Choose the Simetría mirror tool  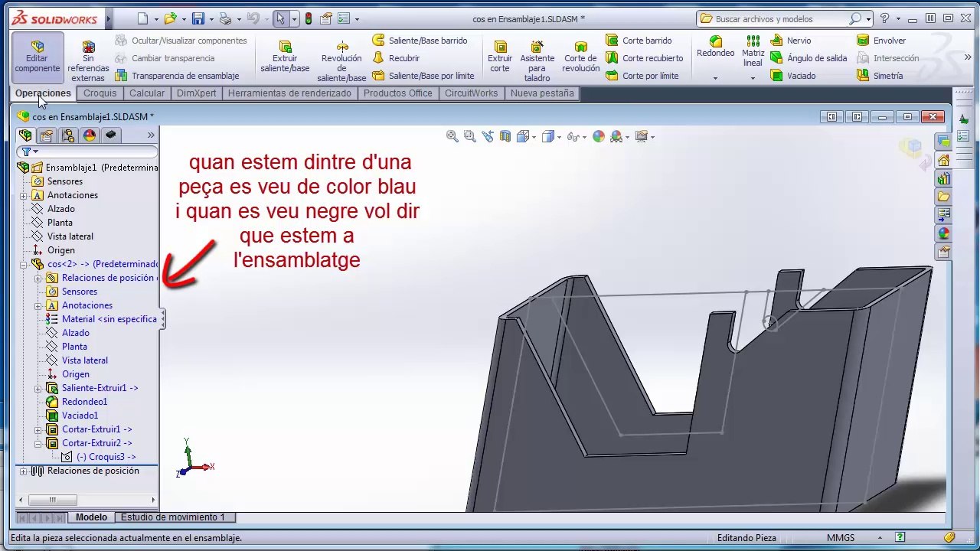click(880, 76)
